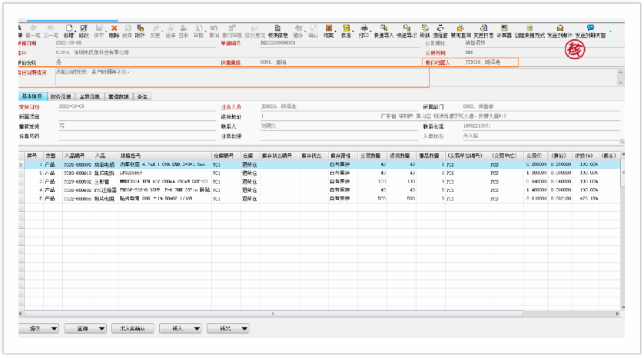The height and width of the screenshot is (358, 644).
Task: Open the 操作 dropdown button at bottom
Action: (x=38, y=329)
